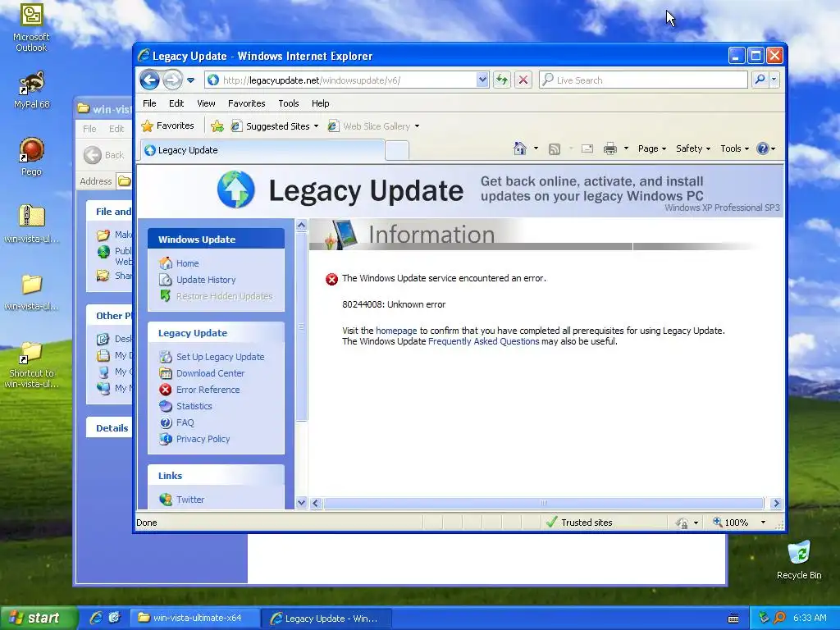Viewport: 840px width, 630px height.
Task: Click the magnifier search button
Action: point(760,80)
